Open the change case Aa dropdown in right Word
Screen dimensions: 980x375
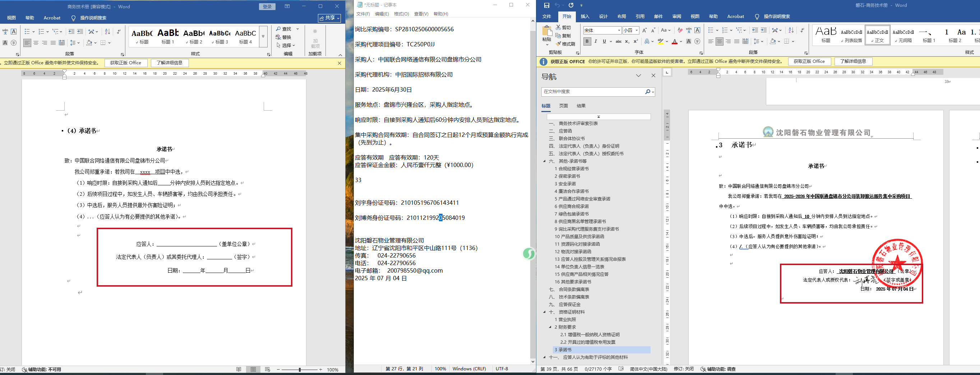click(666, 31)
